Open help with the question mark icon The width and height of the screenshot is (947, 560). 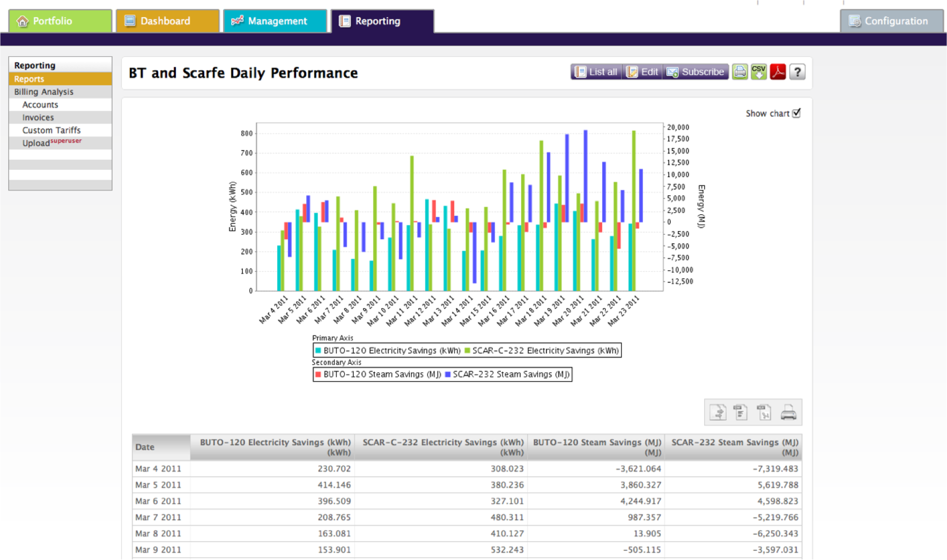point(797,72)
